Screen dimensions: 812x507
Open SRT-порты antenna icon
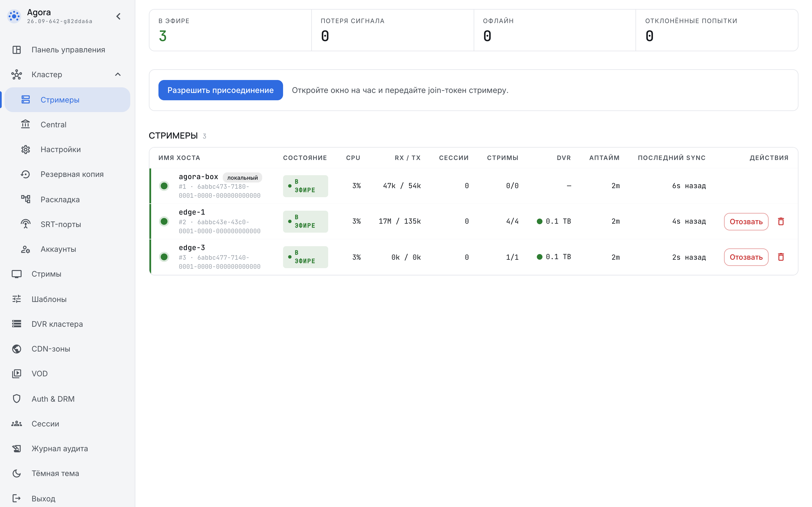[25, 224]
